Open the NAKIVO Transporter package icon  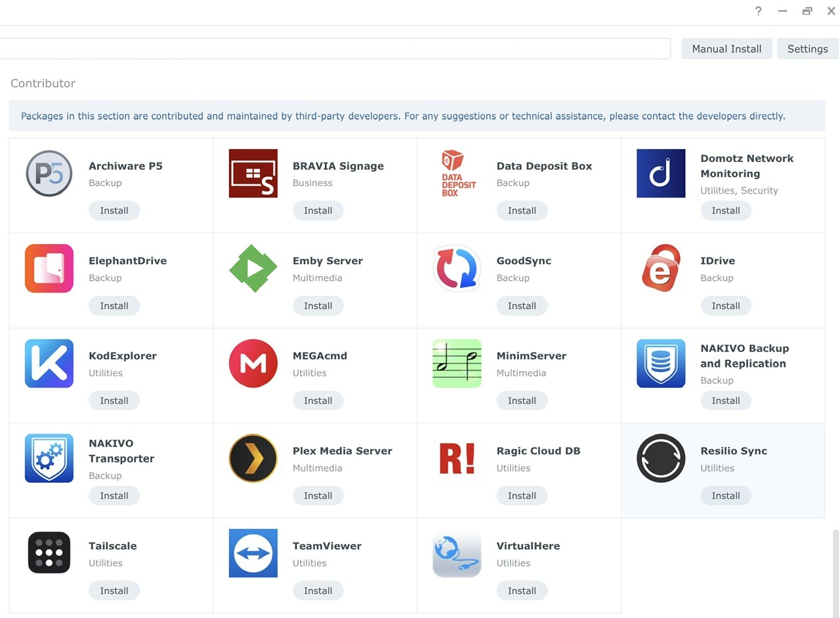coord(49,459)
